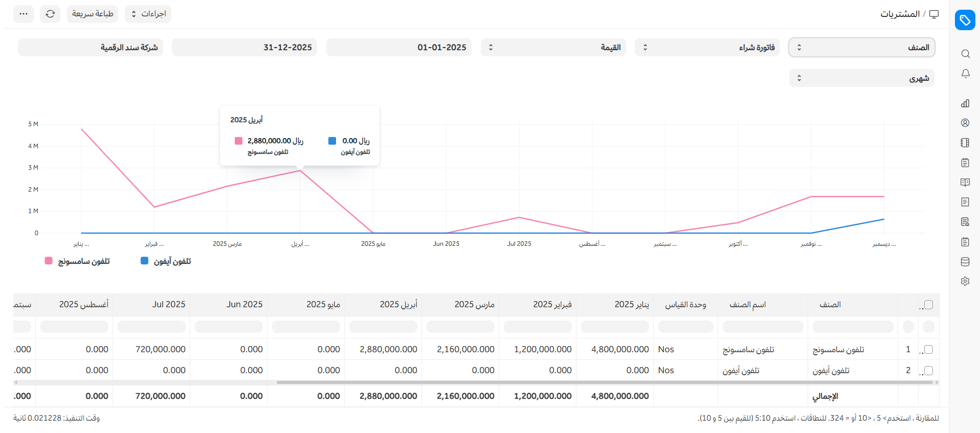Tick the checkbox for row 2
The height and width of the screenshot is (433, 980).
point(929,370)
